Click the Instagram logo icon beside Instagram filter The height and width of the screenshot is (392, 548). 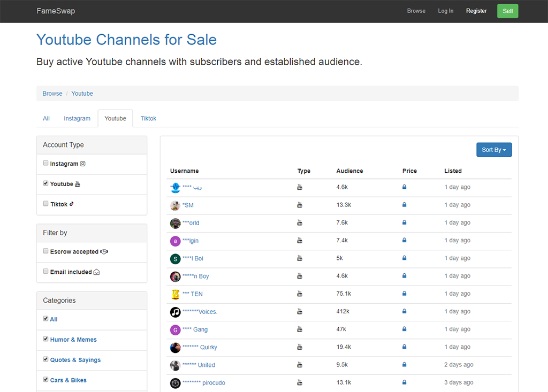[x=82, y=164]
